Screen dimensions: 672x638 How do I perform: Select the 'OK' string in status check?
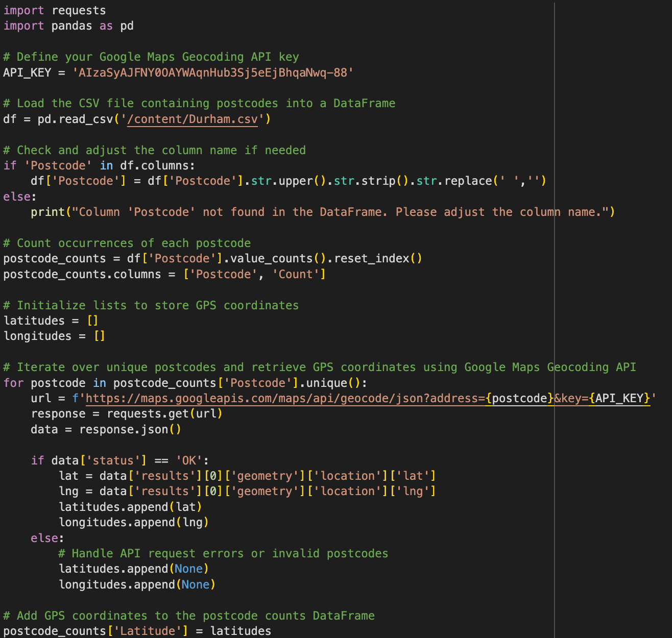point(189,460)
